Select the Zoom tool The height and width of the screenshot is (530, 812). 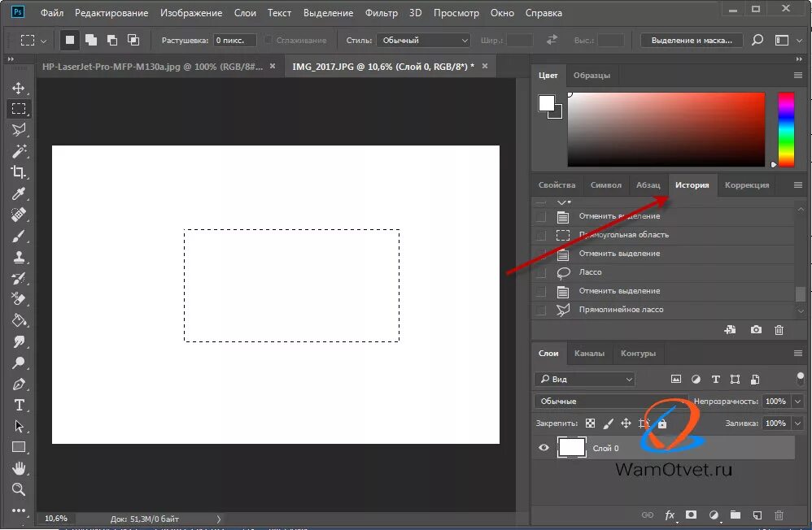coord(19,489)
